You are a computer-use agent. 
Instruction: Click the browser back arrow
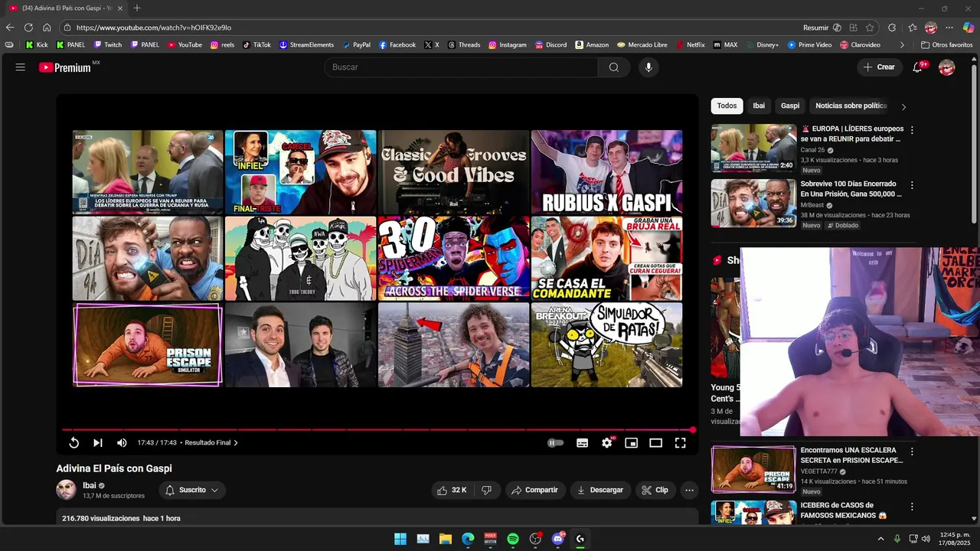(10, 28)
